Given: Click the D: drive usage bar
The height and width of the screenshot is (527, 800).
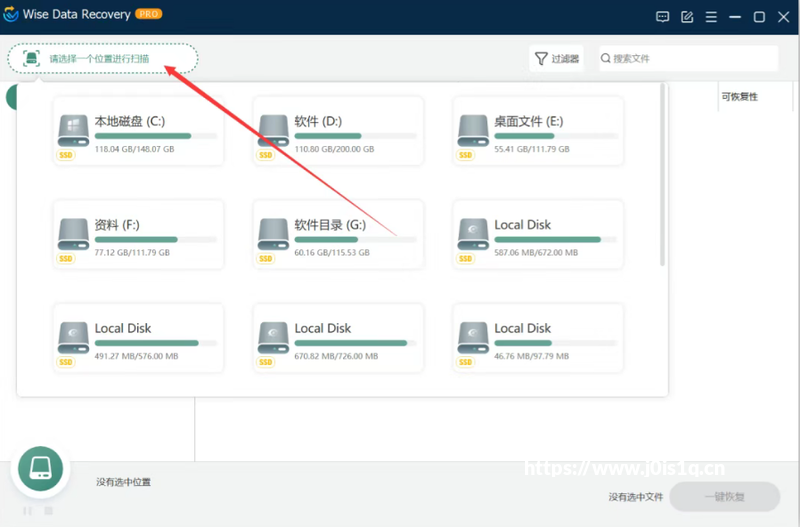Looking at the screenshot, I should coord(356,136).
